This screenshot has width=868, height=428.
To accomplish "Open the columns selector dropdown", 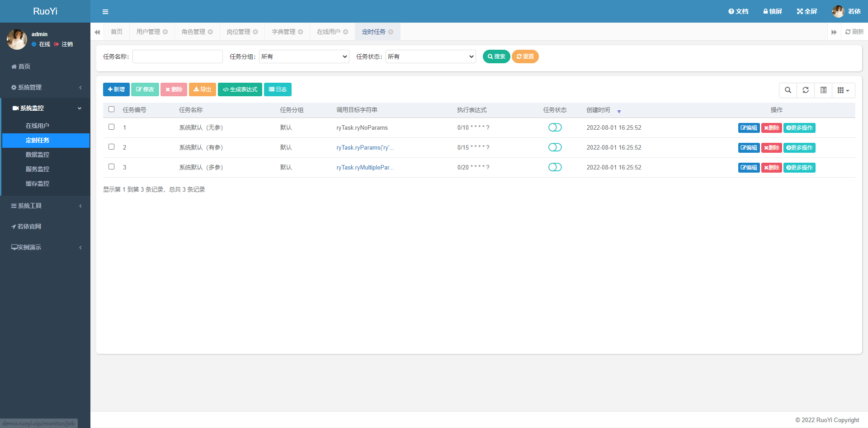I will (843, 90).
